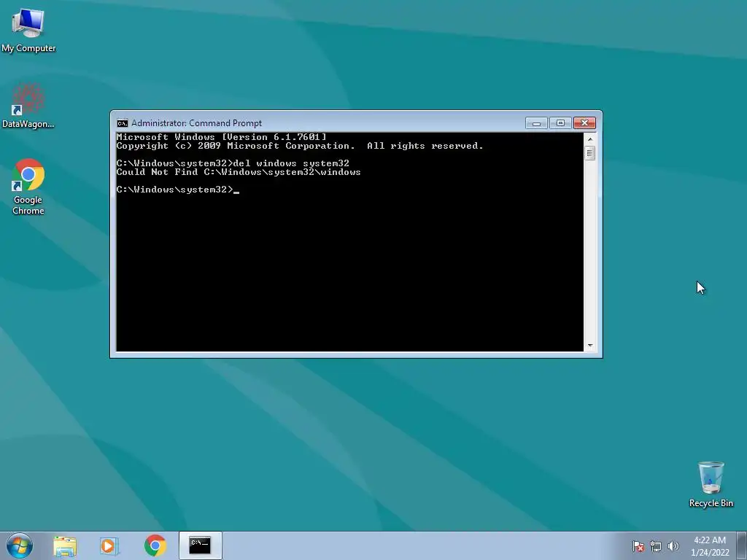The image size is (747, 560).
Task: Open the My Computer desktop icon
Action: [28, 31]
